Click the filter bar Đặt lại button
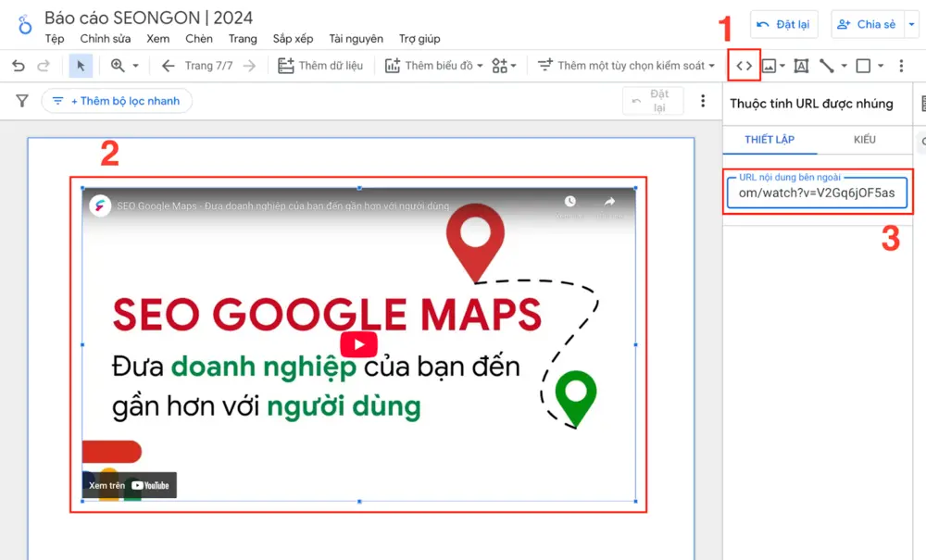This screenshot has width=926, height=560. [653, 101]
